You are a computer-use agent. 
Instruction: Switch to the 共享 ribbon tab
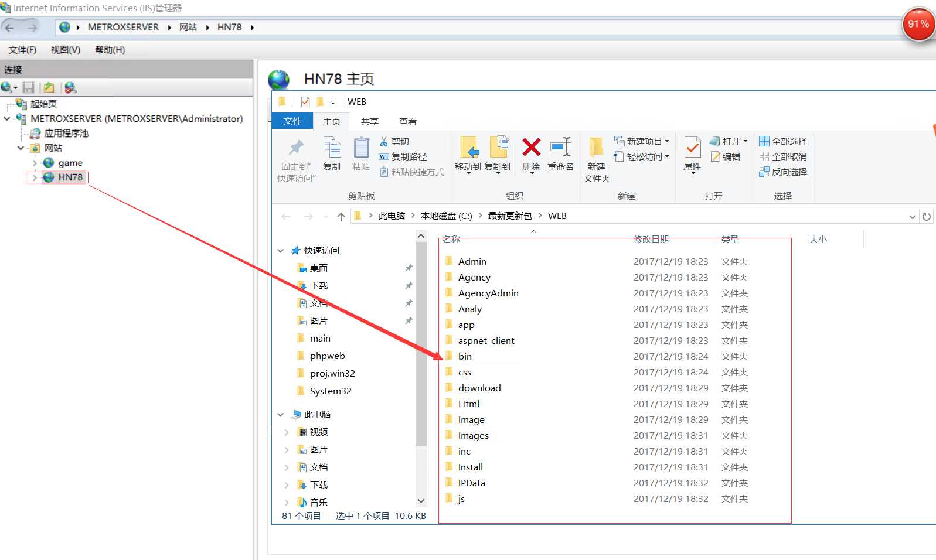(370, 122)
